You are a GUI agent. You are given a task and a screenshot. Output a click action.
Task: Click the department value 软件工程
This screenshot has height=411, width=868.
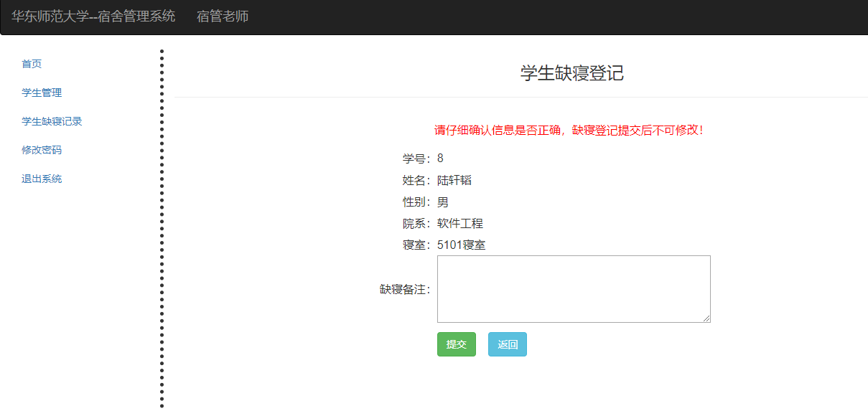(x=460, y=223)
